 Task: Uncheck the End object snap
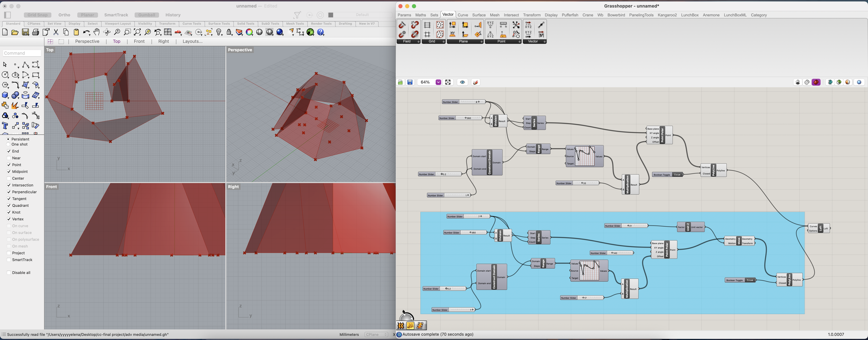click(9, 151)
